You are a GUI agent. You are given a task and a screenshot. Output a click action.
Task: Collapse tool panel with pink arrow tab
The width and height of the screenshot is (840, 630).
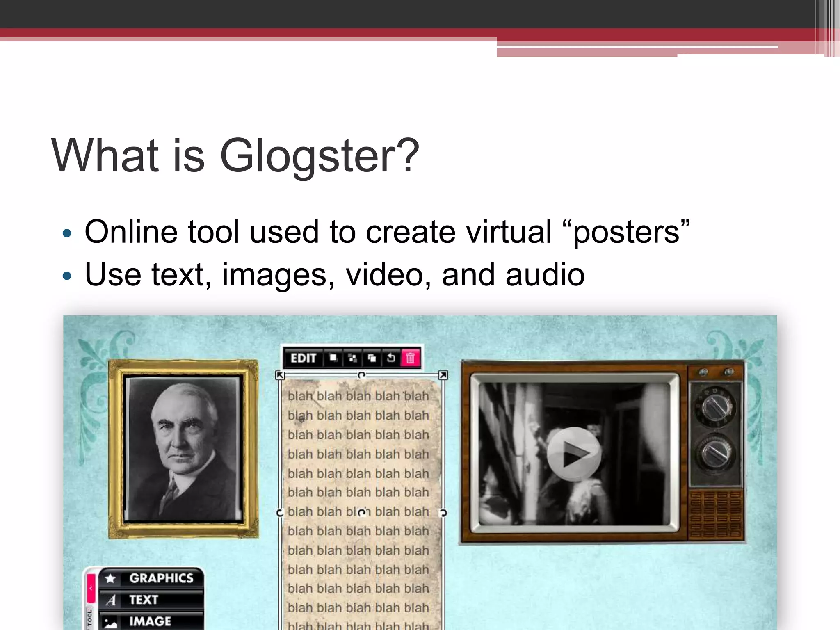(91, 588)
